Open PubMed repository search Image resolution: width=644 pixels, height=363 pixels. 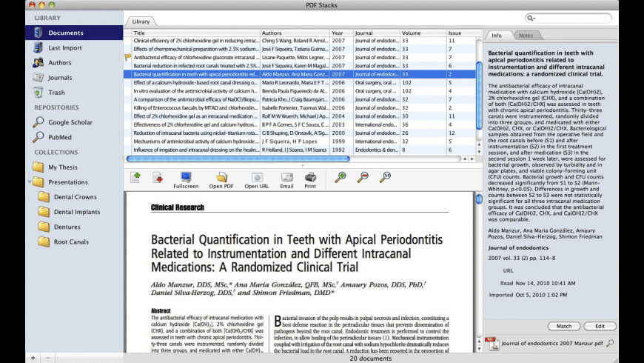coord(59,137)
